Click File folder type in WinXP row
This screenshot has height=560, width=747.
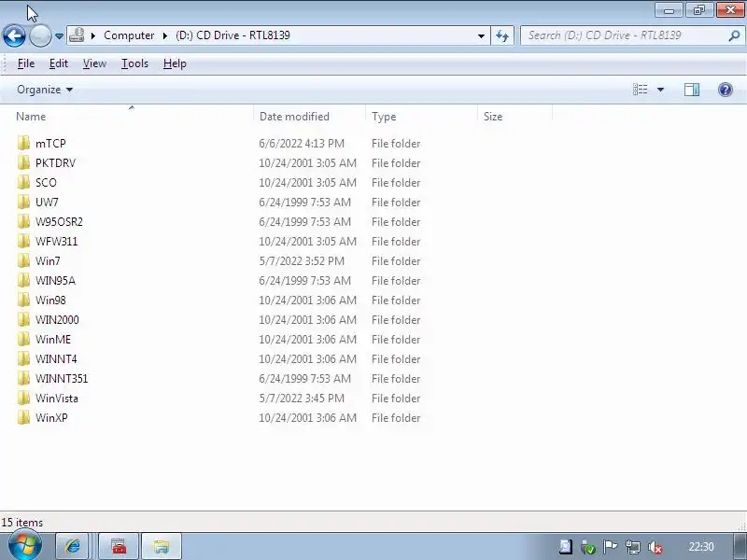[396, 417]
